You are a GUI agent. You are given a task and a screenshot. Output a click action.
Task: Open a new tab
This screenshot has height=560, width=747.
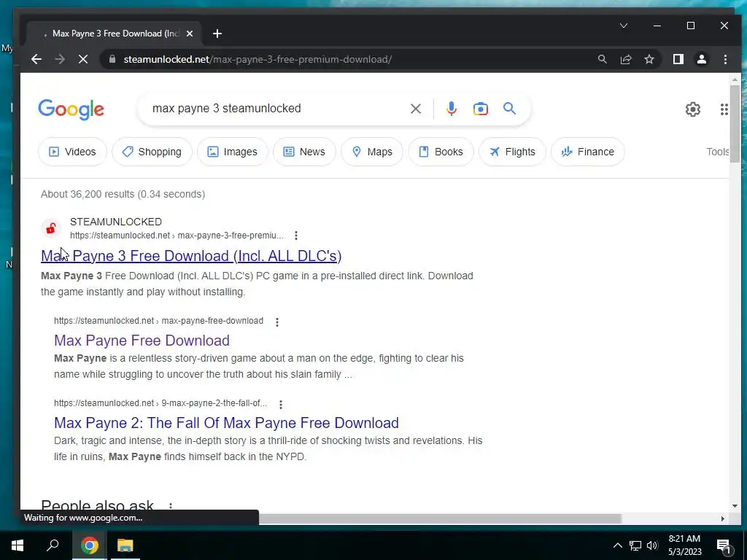click(x=217, y=34)
